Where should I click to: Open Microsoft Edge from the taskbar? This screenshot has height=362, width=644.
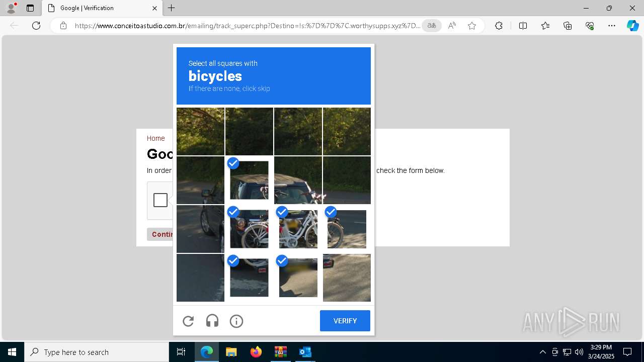click(207, 352)
